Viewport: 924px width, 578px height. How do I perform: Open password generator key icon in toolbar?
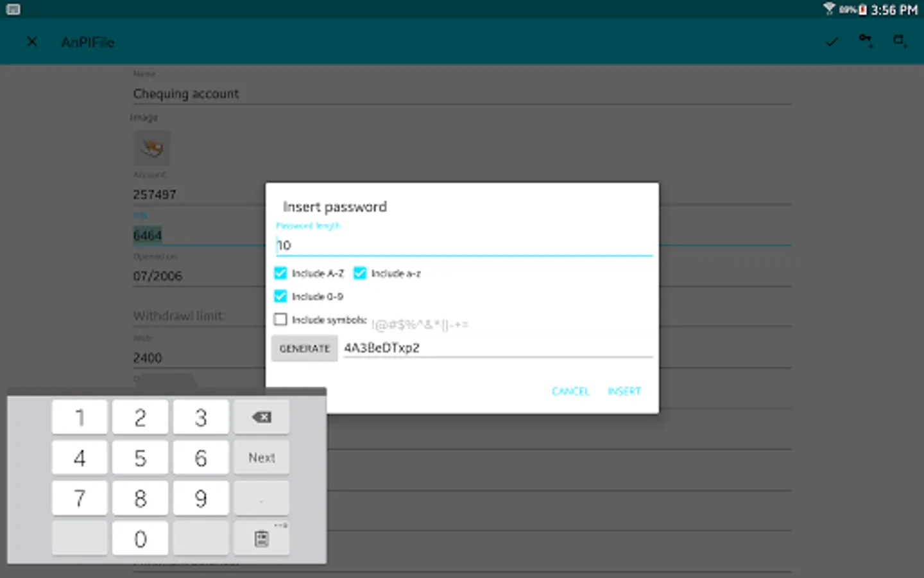[866, 42]
